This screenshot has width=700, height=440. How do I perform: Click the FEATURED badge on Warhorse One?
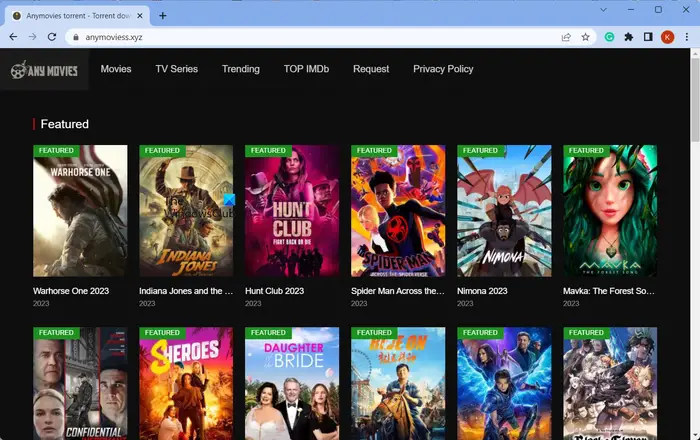coord(56,151)
